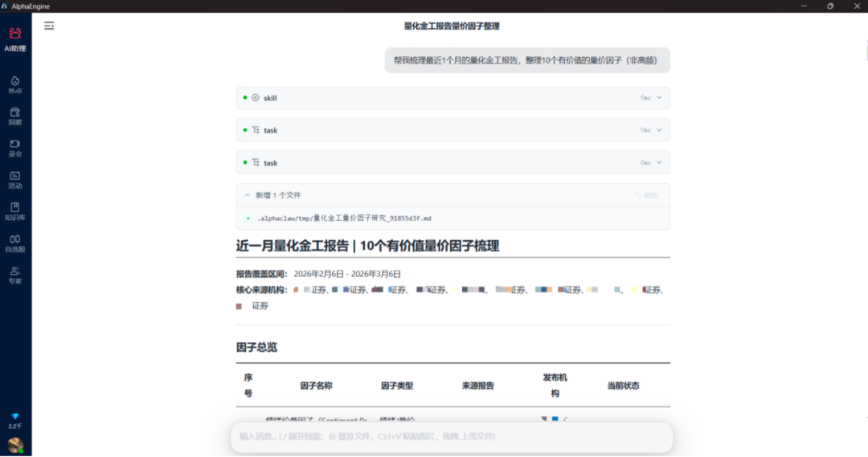Collapse the 新增 1 个文件 panel
Screen dimensions: 868x457
click(248, 195)
